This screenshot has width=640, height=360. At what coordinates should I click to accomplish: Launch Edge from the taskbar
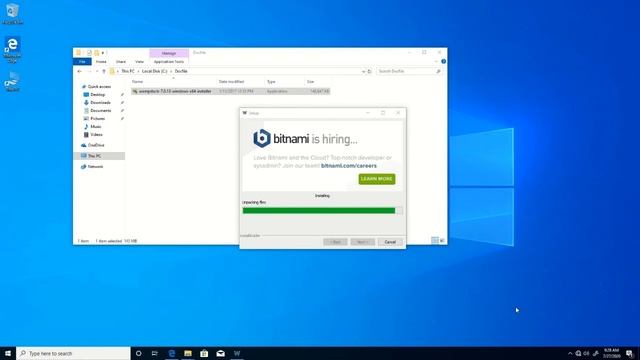pyautogui.click(x=171, y=353)
